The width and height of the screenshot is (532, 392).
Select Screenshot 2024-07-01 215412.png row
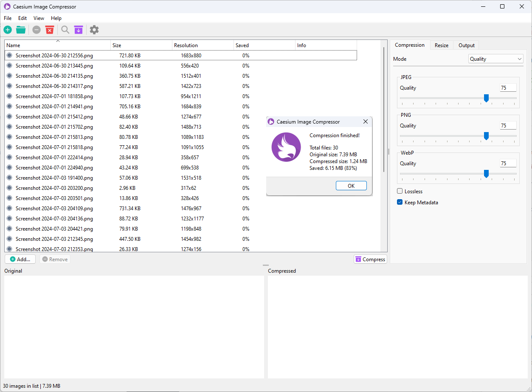181,117
